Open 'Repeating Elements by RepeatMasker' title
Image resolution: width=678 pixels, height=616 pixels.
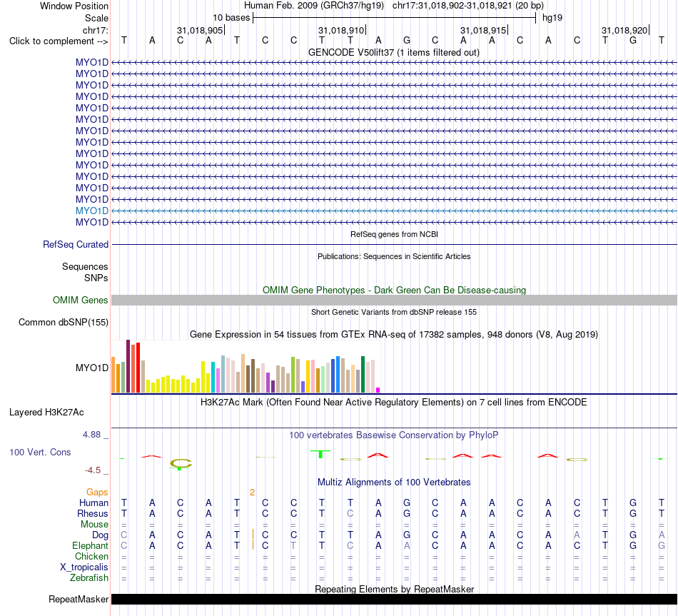pyautogui.click(x=394, y=589)
